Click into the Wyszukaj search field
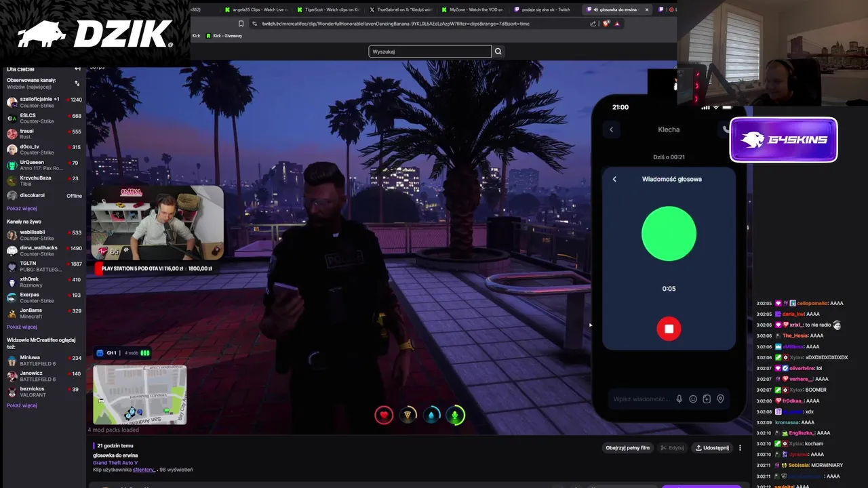868x488 pixels. point(430,52)
